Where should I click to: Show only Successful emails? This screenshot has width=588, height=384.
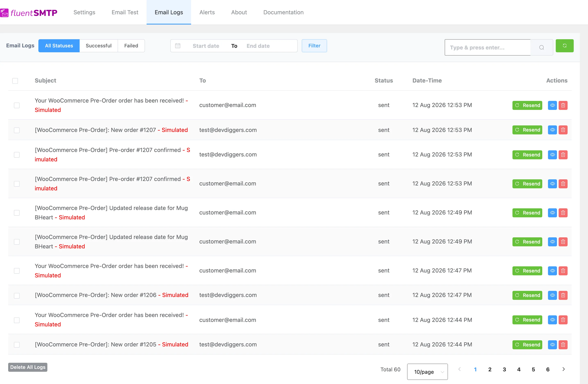point(99,46)
